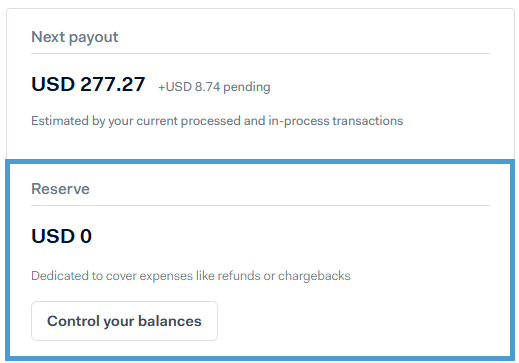
Task: Click the word payout in the heading
Action: coord(93,38)
